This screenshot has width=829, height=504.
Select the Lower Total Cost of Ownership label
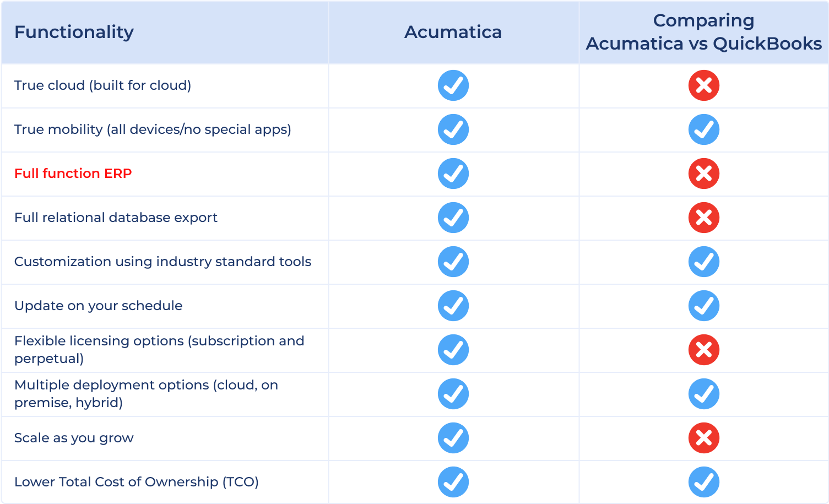(x=137, y=482)
